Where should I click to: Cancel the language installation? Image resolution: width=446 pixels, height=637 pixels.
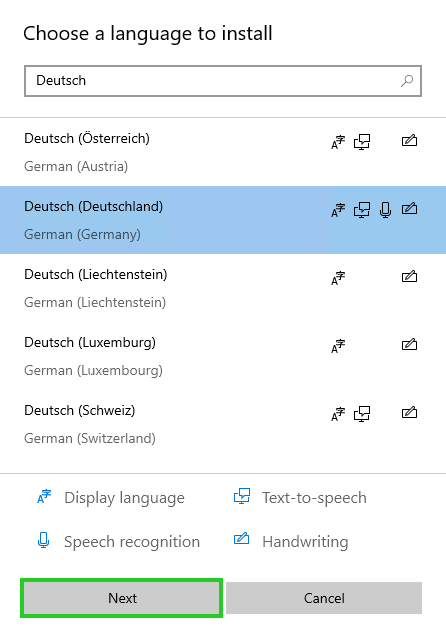pyautogui.click(x=324, y=598)
